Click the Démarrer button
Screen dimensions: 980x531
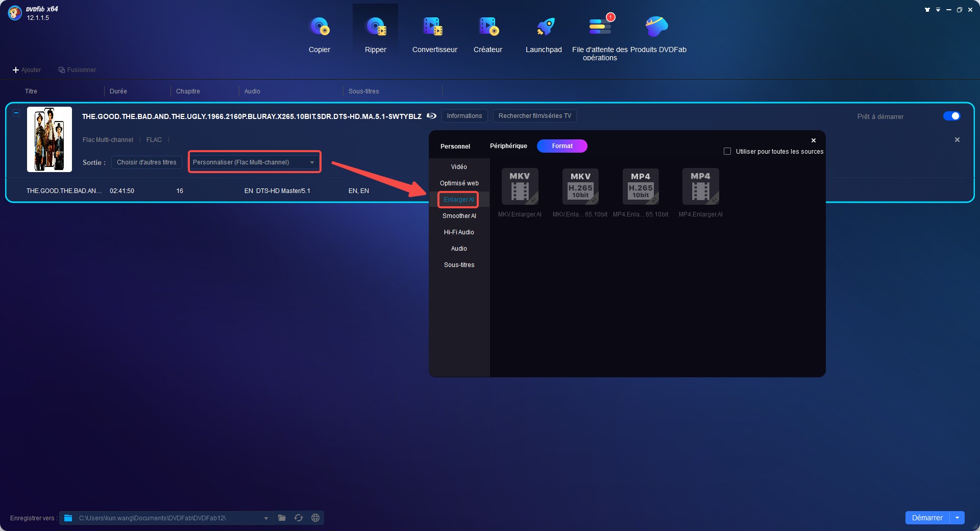pos(927,518)
